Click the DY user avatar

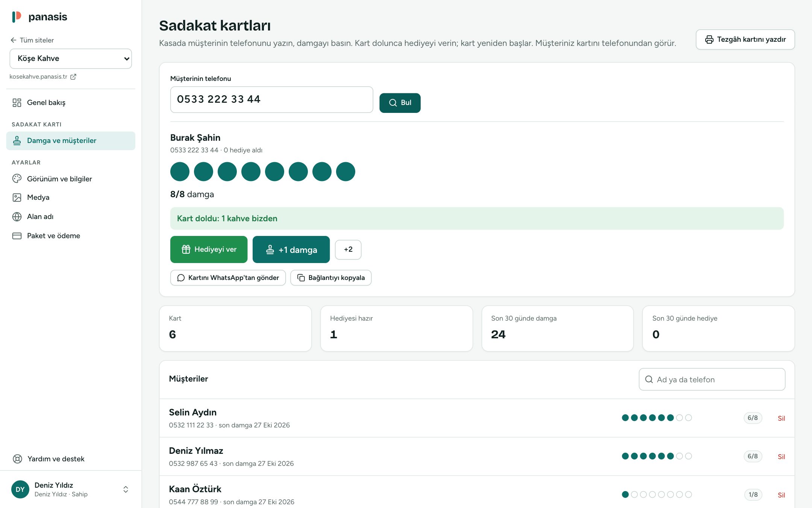click(20, 489)
